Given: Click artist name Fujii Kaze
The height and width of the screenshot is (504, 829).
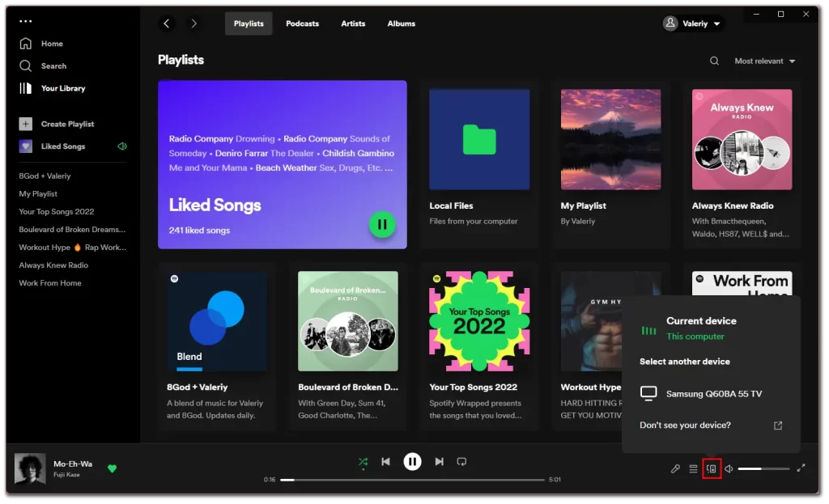Looking at the screenshot, I should pos(66,474).
